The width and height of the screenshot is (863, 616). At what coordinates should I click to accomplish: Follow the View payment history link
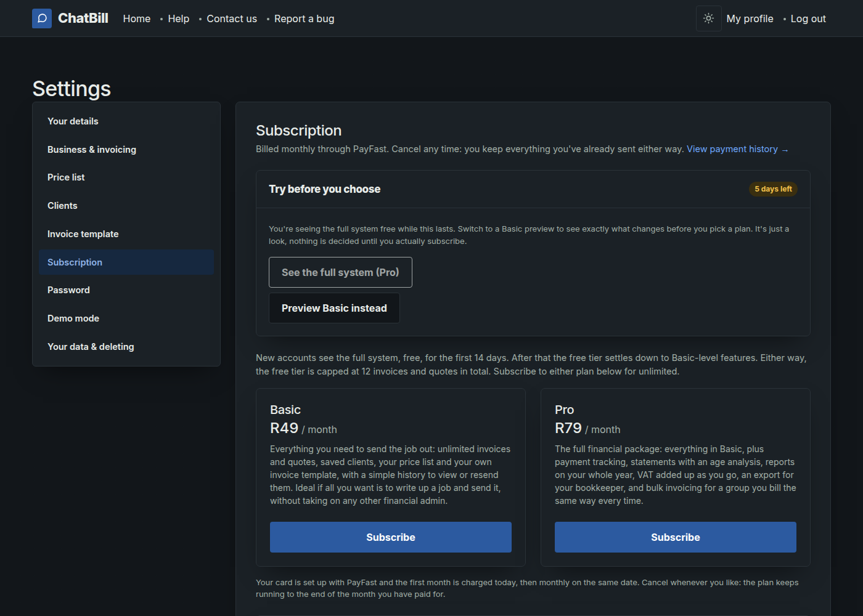tap(737, 149)
